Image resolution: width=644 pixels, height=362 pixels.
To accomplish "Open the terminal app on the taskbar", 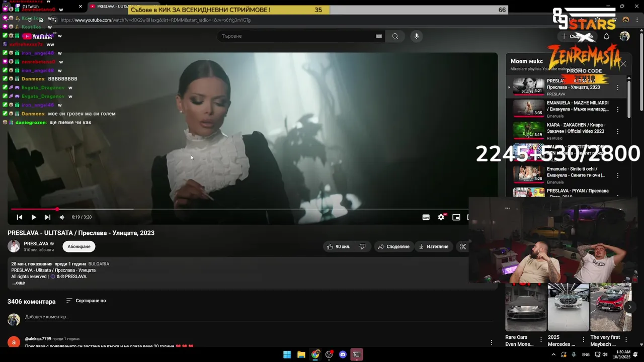I will point(357,354).
